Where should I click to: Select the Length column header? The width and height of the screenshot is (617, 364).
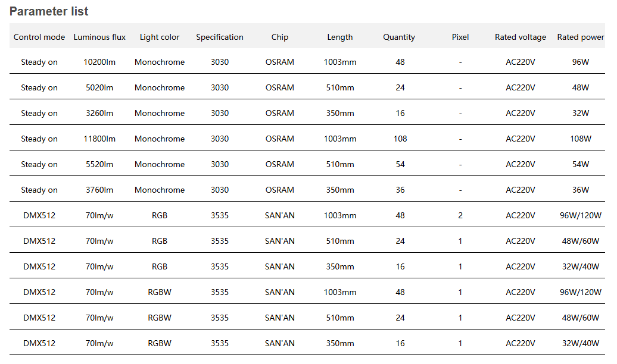340,37
